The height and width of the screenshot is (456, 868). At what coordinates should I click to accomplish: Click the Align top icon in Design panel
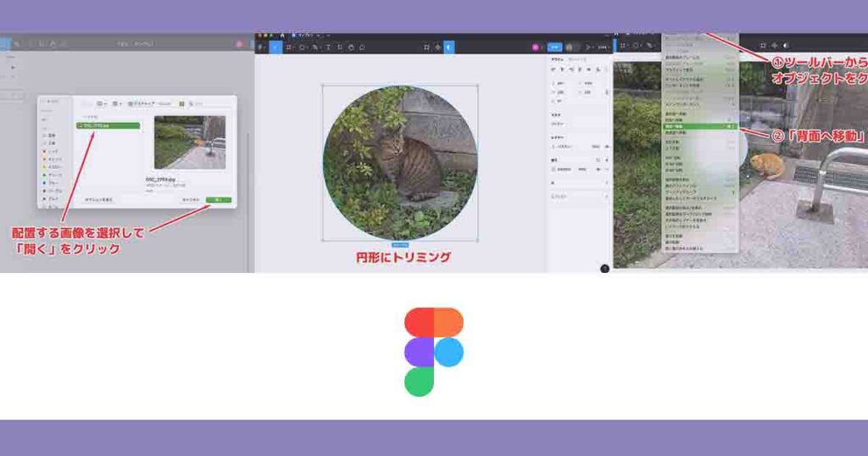tap(580, 70)
